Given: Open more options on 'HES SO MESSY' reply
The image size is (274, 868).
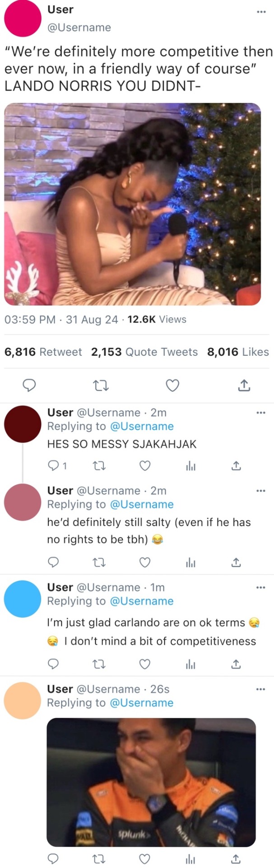Looking at the screenshot, I should (261, 413).
